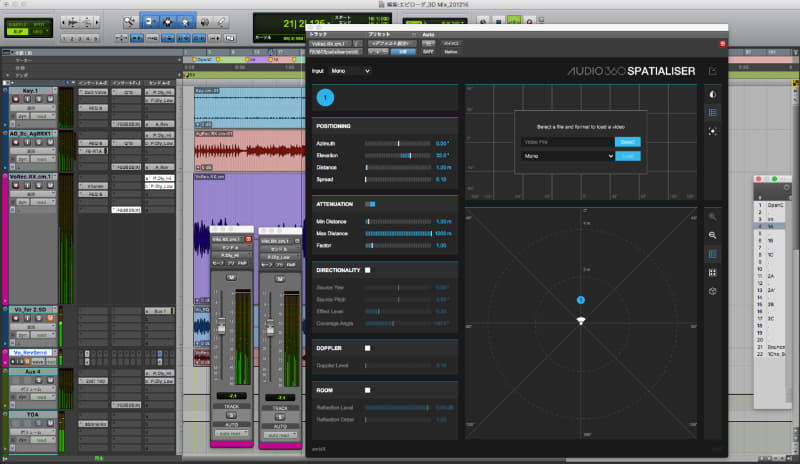This screenshot has width=800, height=464.
Task: Open automation mode selector on VoRec.RX.cm.1 track
Action: (42, 202)
